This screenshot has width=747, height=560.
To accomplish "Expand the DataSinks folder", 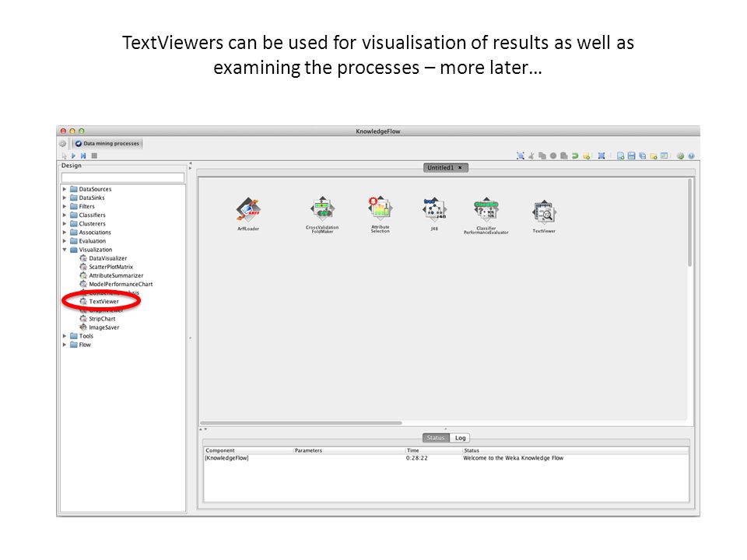I will 65,198.
